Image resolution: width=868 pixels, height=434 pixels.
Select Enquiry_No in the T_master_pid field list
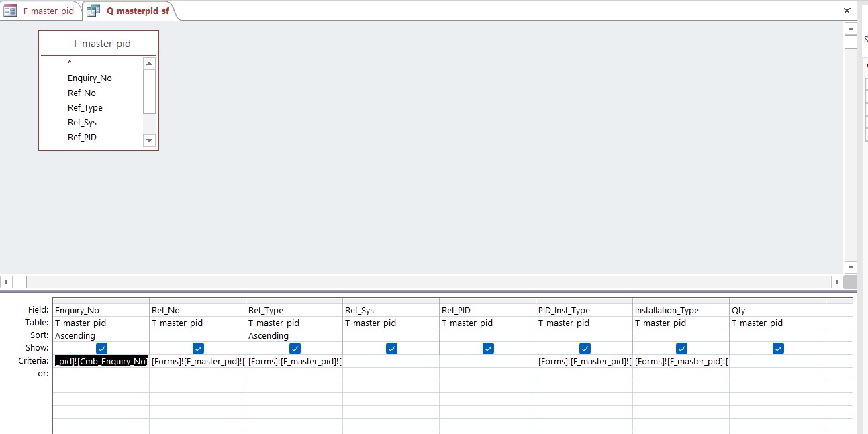(x=91, y=78)
